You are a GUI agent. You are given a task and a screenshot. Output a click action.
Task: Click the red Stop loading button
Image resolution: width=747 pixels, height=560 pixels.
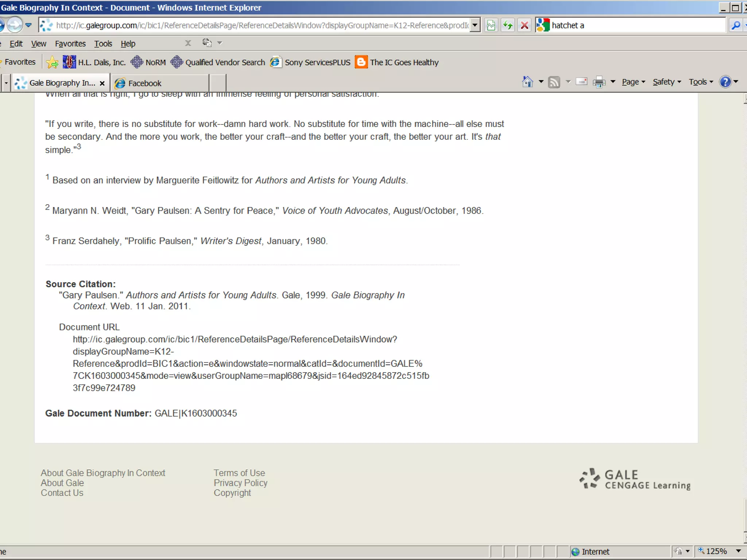coord(524,25)
